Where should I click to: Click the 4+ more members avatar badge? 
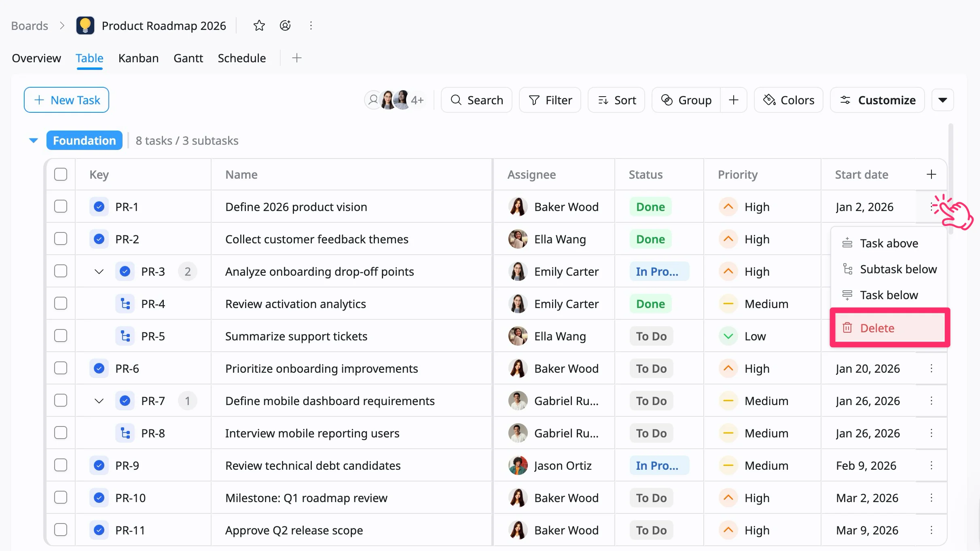pos(417,100)
